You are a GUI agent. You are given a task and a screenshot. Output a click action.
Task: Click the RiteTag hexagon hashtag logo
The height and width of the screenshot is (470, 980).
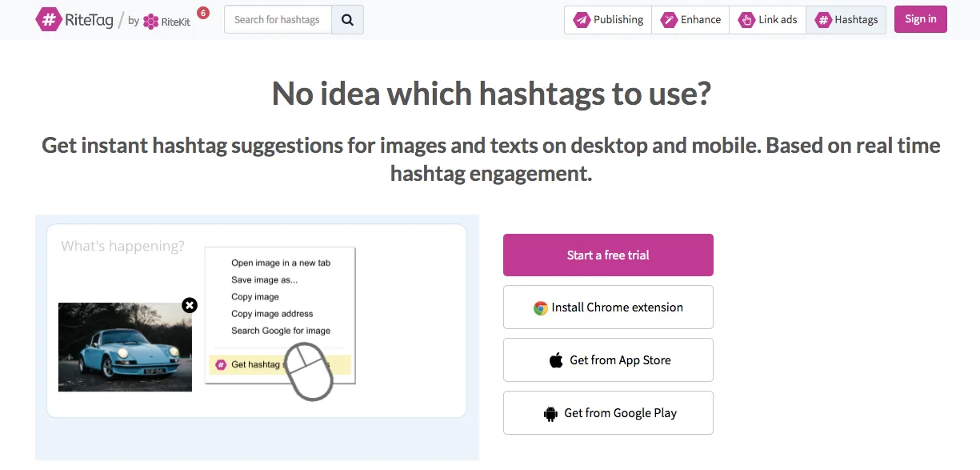49,20
